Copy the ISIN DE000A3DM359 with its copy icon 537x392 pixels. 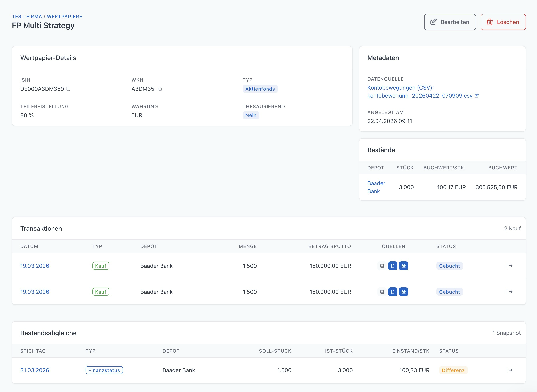(x=68, y=89)
